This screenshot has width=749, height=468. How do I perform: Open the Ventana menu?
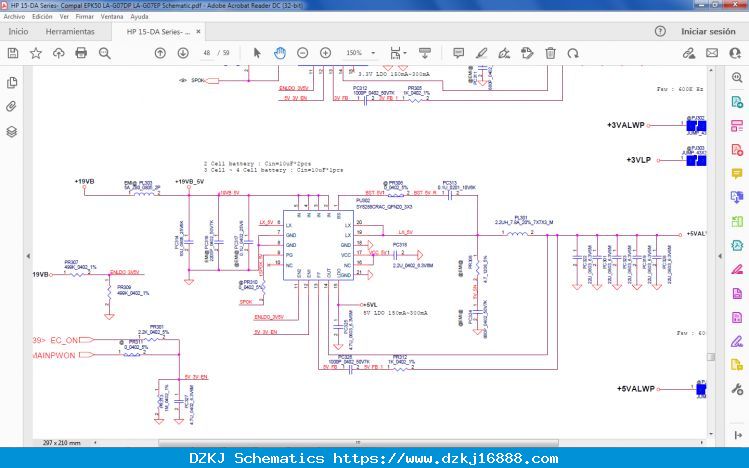tap(112, 17)
